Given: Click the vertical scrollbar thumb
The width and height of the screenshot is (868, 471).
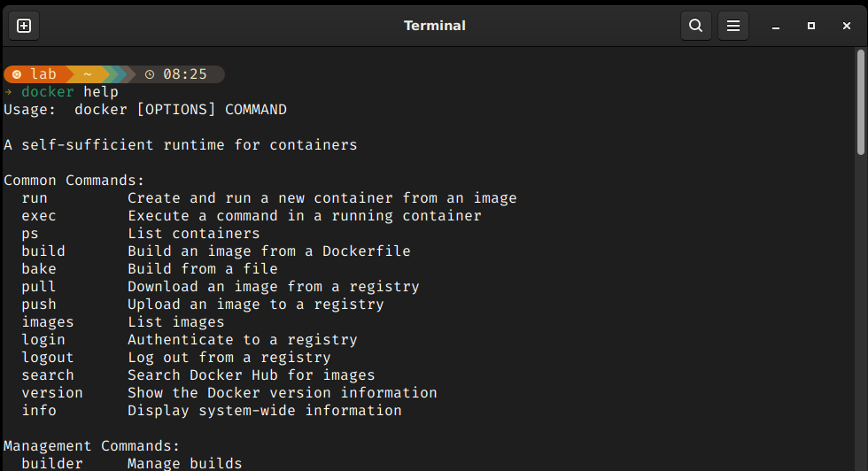Looking at the screenshot, I should click(x=860, y=103).
